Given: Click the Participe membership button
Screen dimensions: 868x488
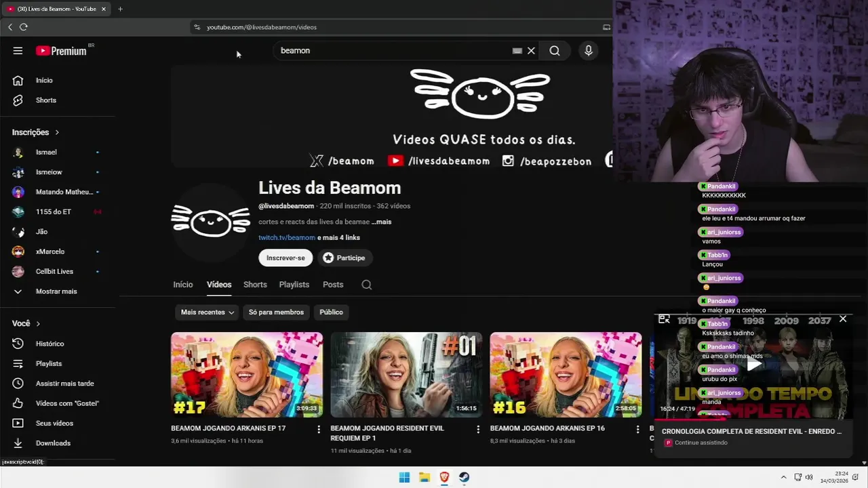Looking at the screenshot, I should click(x=344, y=258).
